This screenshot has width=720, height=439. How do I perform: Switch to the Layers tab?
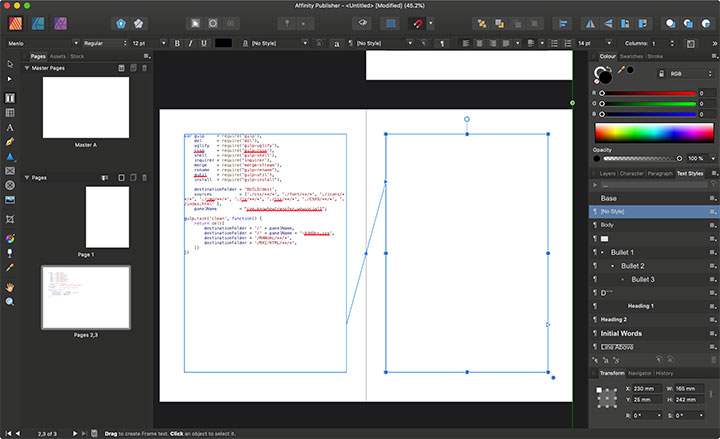(607, 174)
